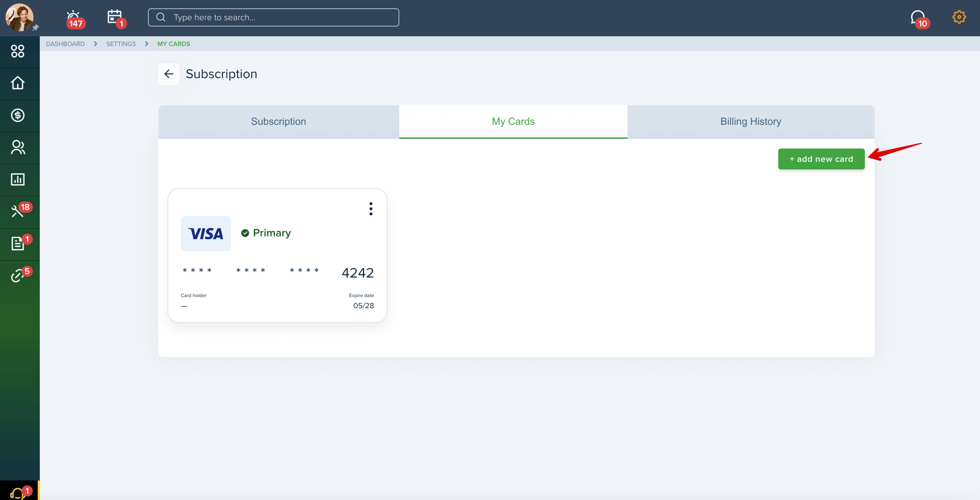Click the 'Primary' label on the card

coord(272,233)
